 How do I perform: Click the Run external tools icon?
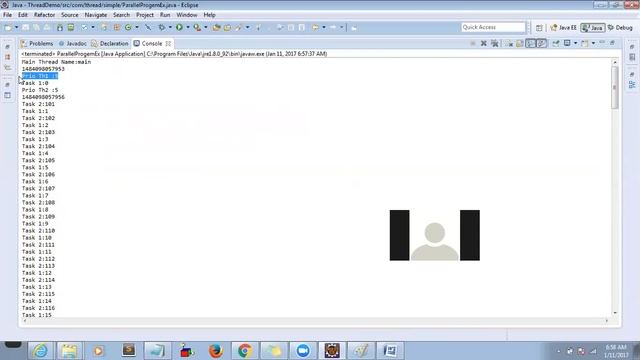click(197, 27)
